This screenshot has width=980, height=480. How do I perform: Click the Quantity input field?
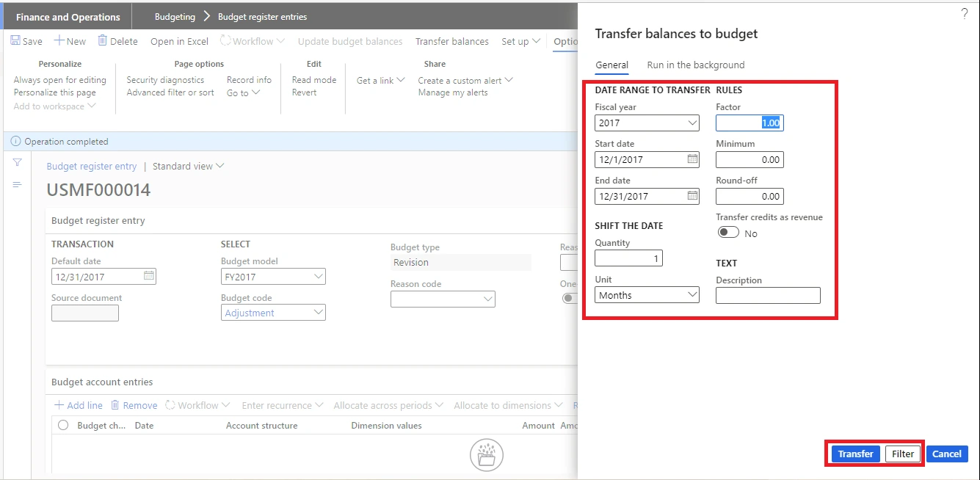pyautogui.click(x=628, y=258)
